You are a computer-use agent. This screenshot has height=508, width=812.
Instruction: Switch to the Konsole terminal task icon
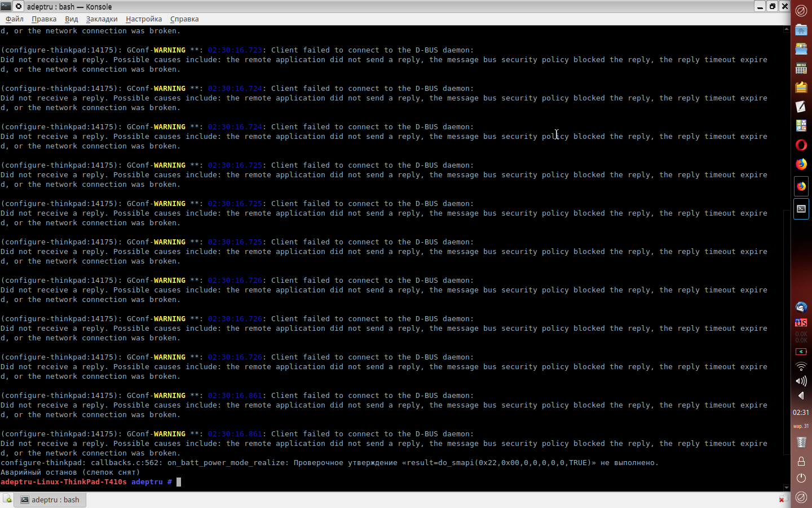(x=801, y=209)
